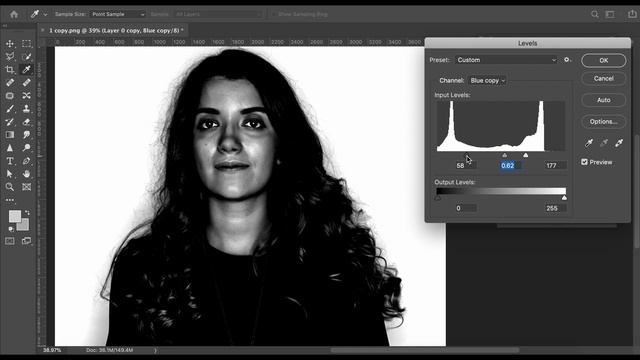Select the Sharpen triangle tool
The width and height of the screenshot is (640, 360).
10,148
